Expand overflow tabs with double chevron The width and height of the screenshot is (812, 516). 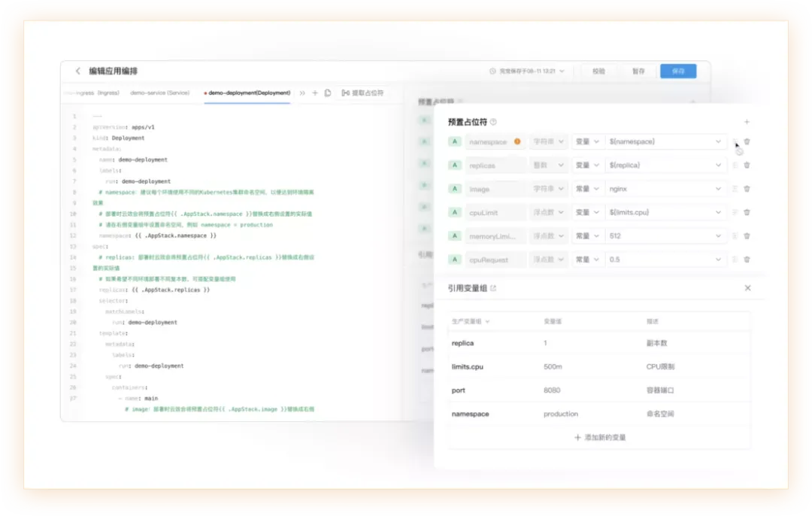[x=302, y=93]
